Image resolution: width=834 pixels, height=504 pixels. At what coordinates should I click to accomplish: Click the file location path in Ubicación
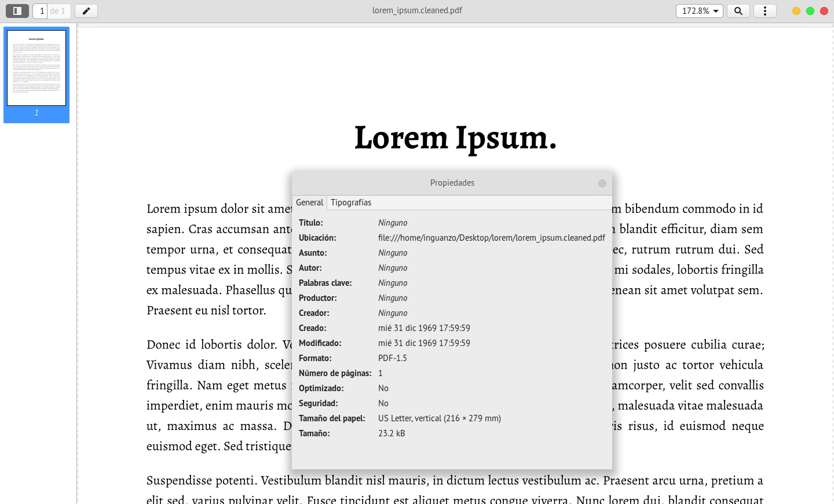pyautogui.click(x=491, y=238)
